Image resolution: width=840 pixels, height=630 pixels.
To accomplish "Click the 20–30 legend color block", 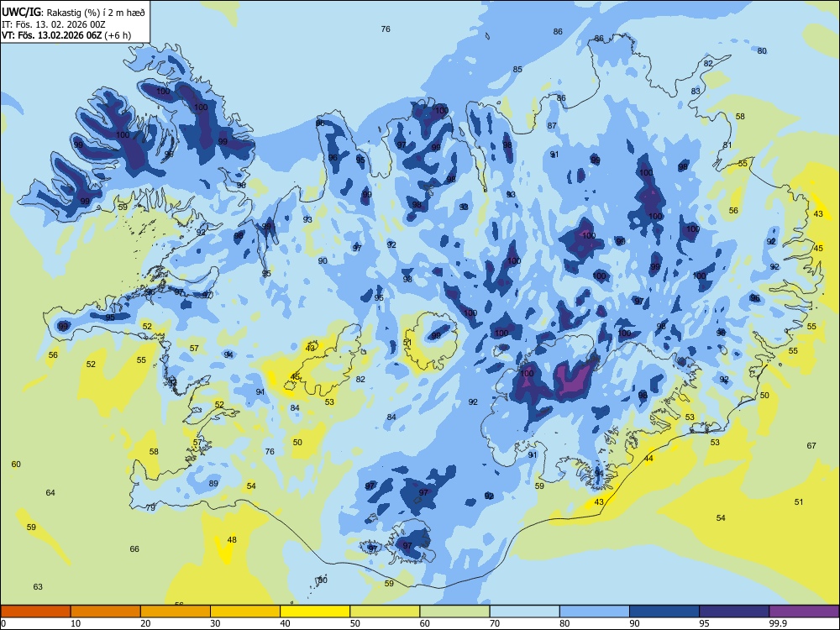I will click(x=176, y=612).
